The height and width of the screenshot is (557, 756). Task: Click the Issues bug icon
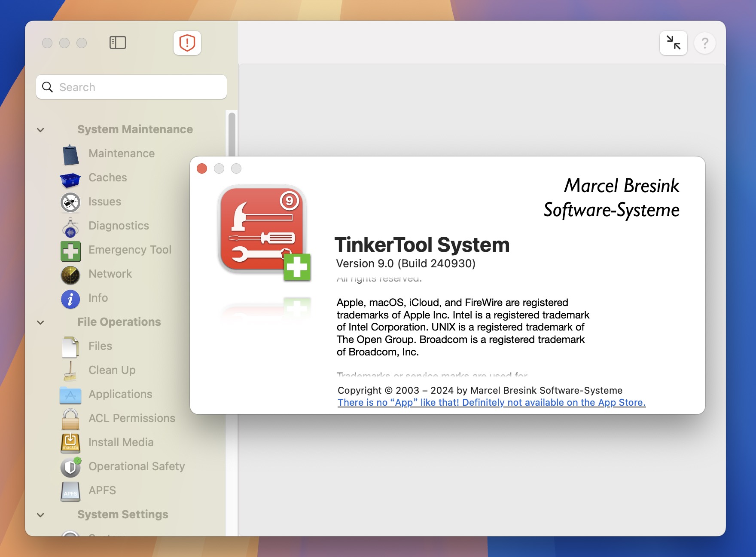click(70, 202)
